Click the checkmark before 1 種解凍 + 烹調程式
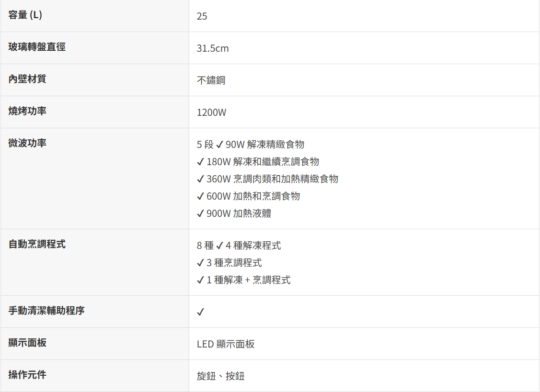540x392 pixels. click(x=201, y=280)
